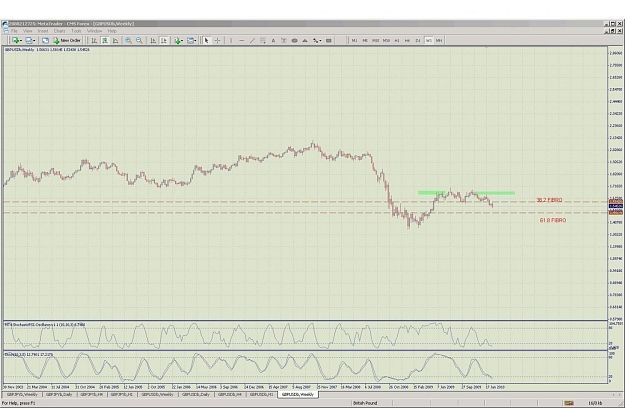The width and height of the screenshot is (625, 408).
Task: Switch to GBPJPYb,H4 chart tab
Action: [x=92, y=394]
